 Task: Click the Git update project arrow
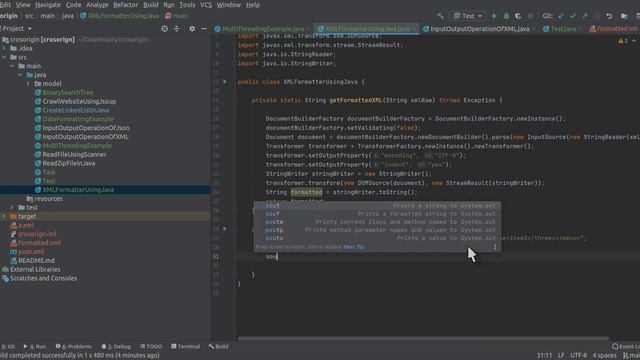pyautogui.click(x=561, y=16)
